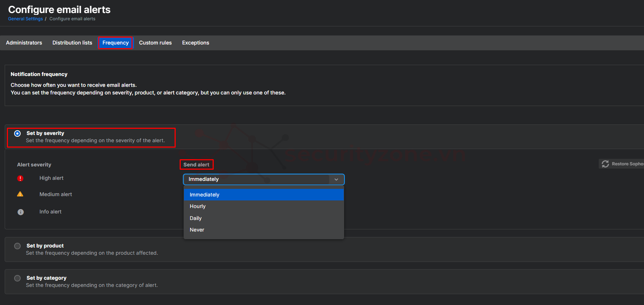Click the Restore Sophos defaults refresh icon
The width and height of the screenshot is (644, 305).
click(605, 164)
